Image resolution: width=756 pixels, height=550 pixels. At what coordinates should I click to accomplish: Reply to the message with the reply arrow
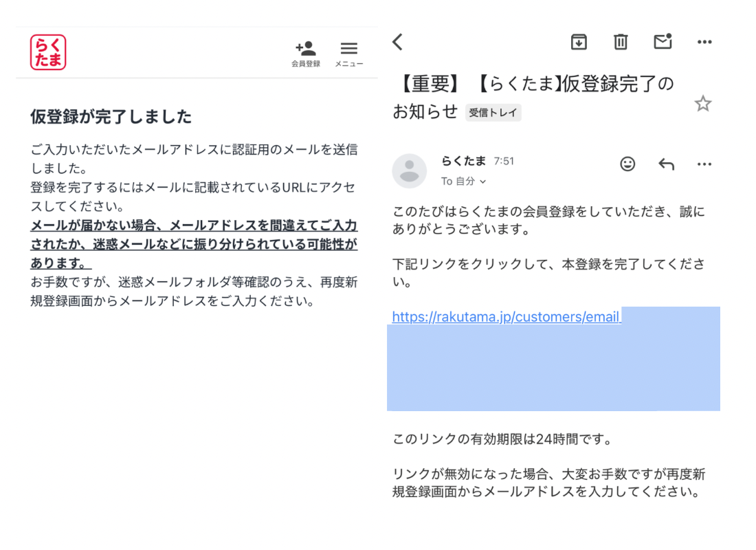(x=666, y=164)
